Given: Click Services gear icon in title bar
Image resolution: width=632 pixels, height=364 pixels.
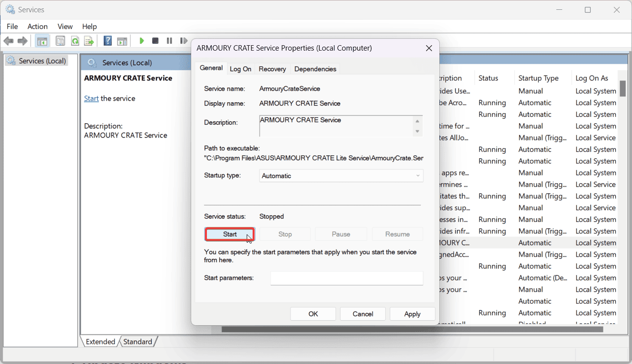Looking at the screenshot, I should pos(10,9).
